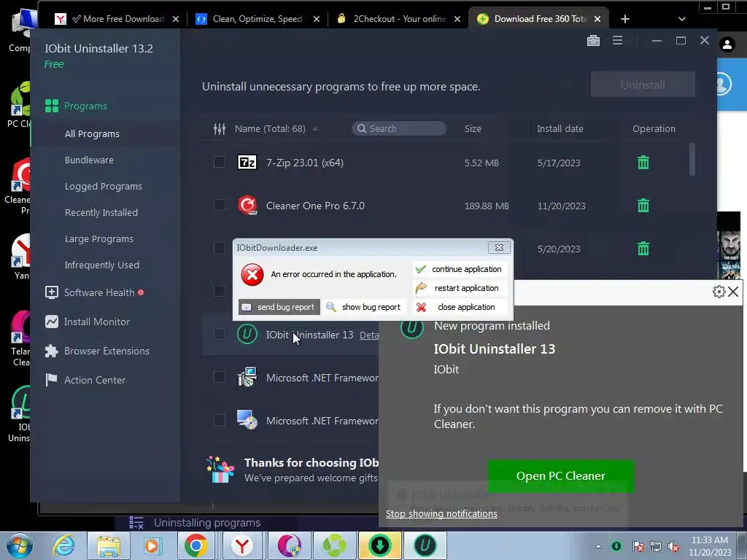Click the browser profile avatar icon
This screenshot has height=560, width=747.
727,44
